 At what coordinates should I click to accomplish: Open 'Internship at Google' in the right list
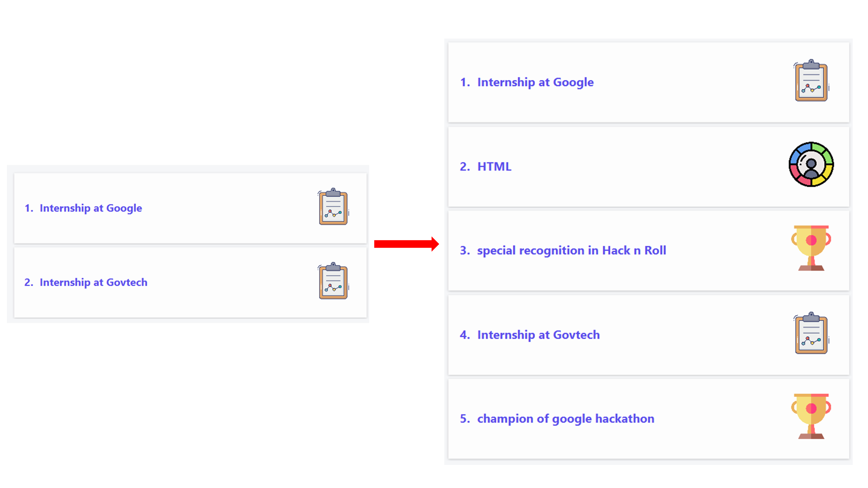coord(535,82)
